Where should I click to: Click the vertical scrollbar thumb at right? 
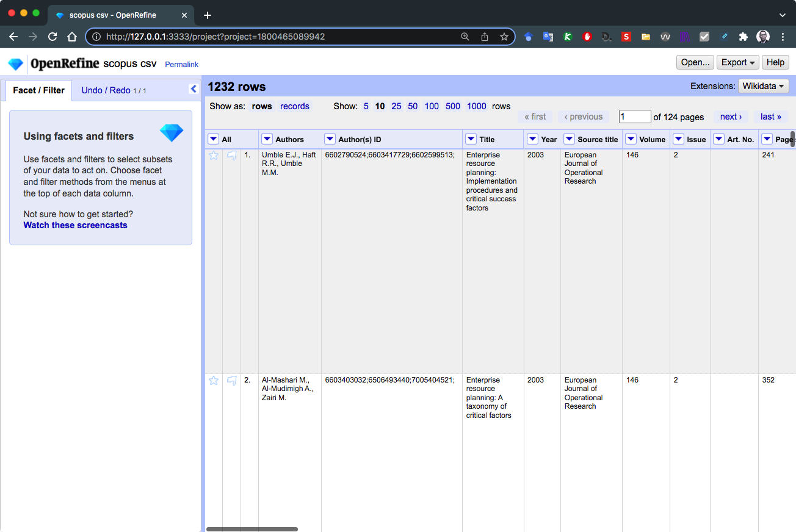793,139
